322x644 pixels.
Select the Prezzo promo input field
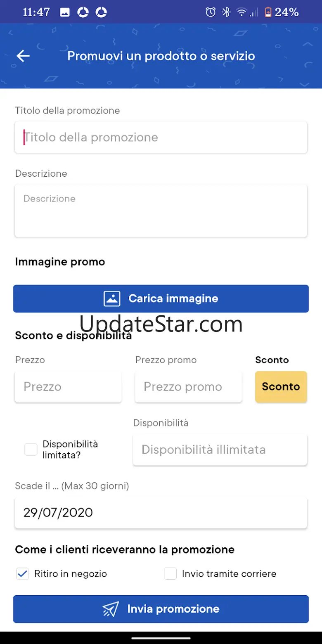tap(188, 387)
